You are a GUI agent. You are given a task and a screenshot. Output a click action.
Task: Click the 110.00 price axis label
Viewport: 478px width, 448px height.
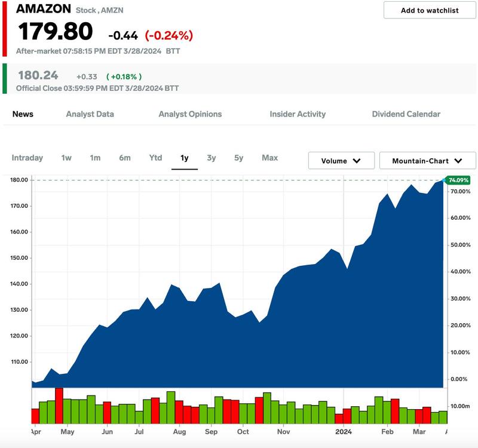coord(19,362)
